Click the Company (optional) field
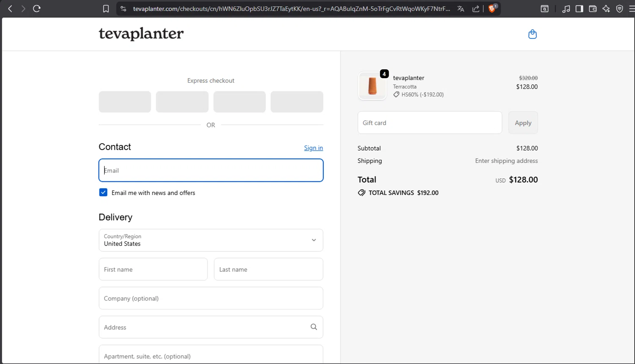Screen dimensions: 635x364 [x=211, y=298]
